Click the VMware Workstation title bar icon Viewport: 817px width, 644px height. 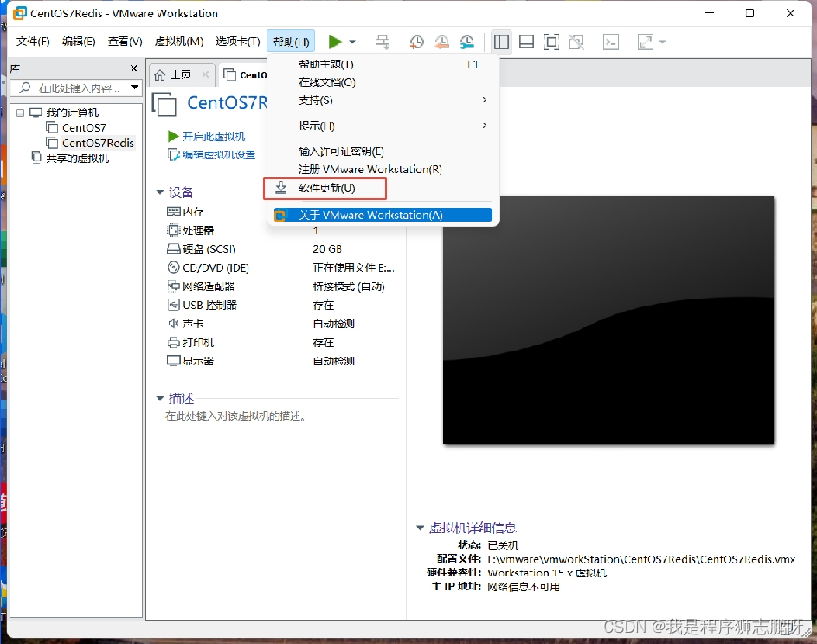[19, 13]
